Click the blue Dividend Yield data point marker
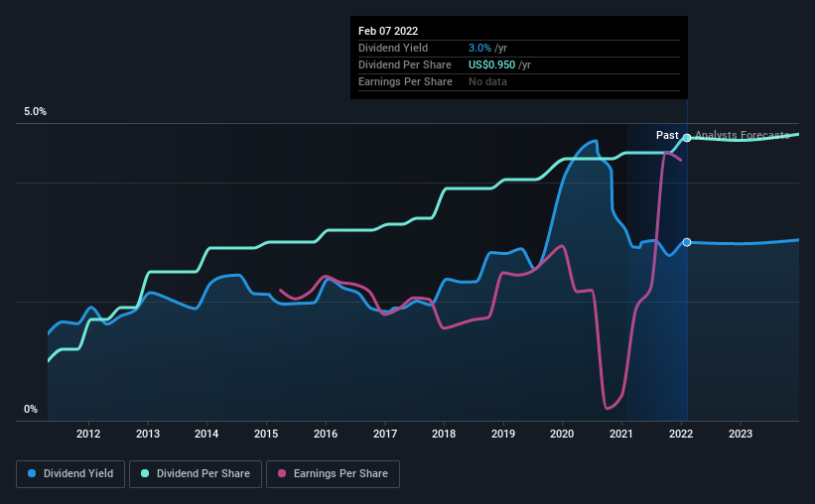Image resolution: width=815 pixels, height=504 pixels. (687, 242)
